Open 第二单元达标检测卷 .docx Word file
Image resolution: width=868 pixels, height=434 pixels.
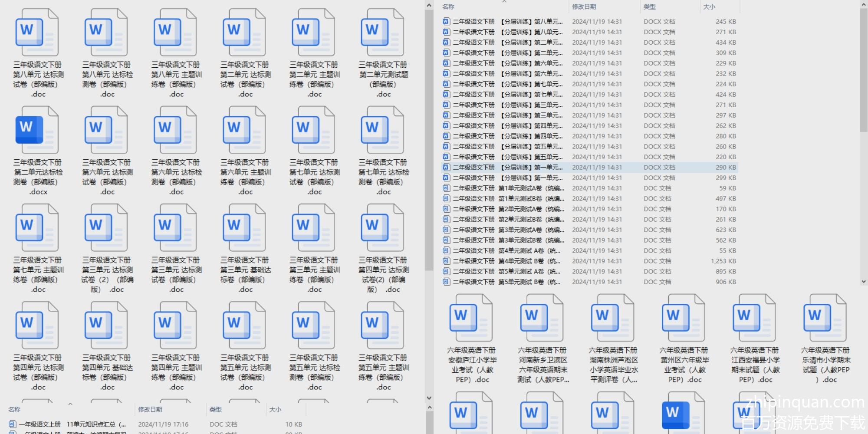[37, 130]
